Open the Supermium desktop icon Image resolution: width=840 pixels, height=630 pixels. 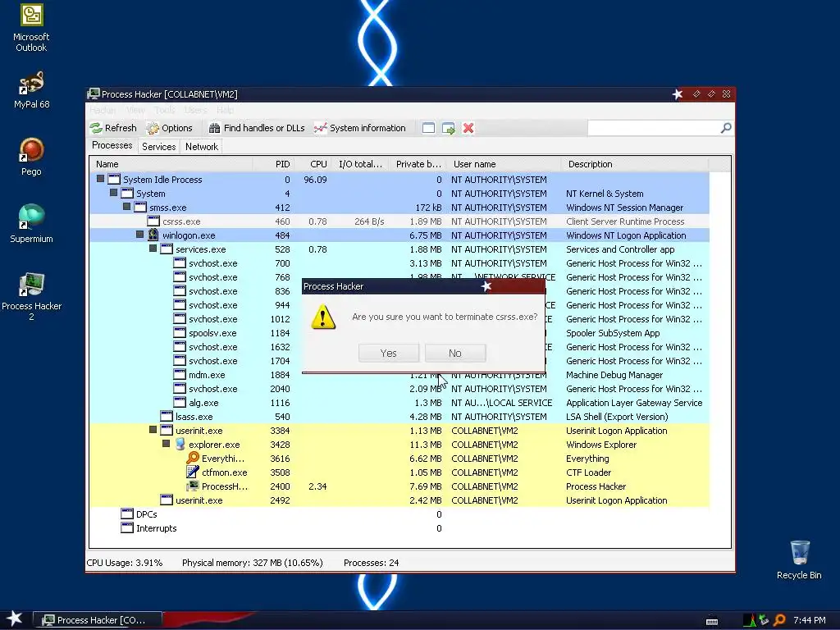tap(31, 224)
